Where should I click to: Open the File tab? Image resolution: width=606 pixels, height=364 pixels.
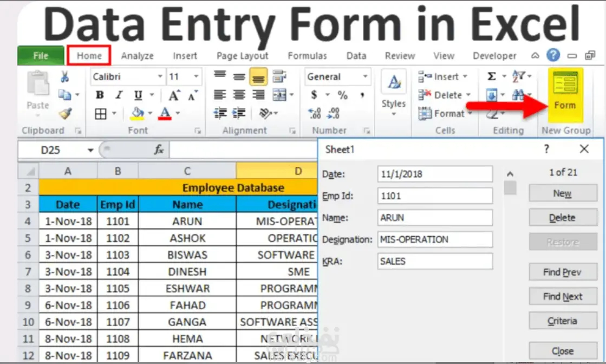tap(41, 56)
